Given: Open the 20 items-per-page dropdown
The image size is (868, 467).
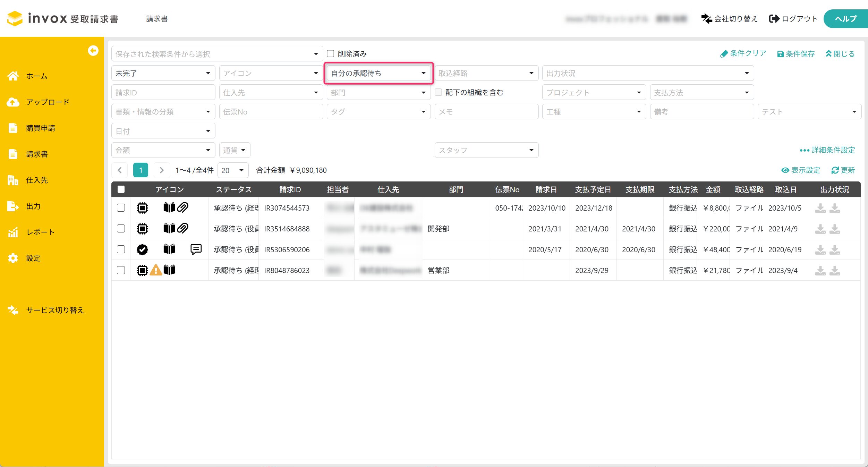Looking at the screenshot, I should [x=232, y=170].
